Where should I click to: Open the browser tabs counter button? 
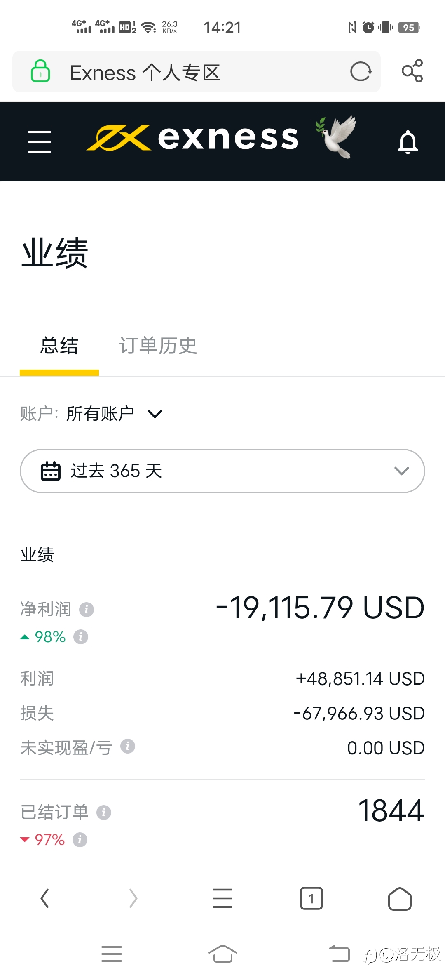(311, 898)
